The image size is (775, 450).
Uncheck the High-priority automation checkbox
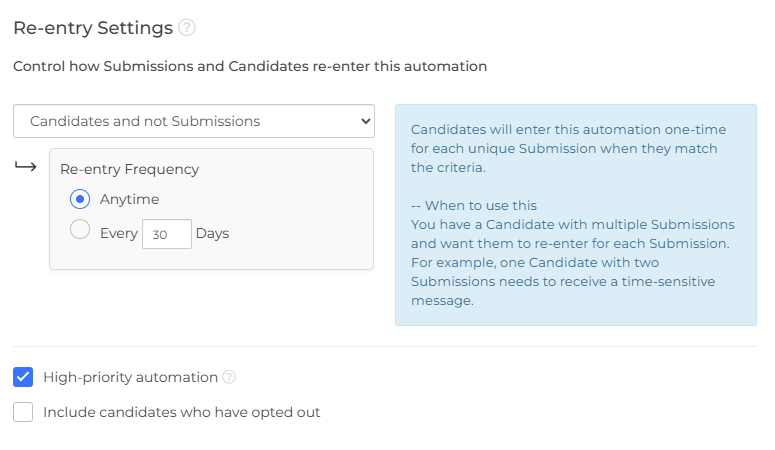pyautogui.click(x=23, y=377)
